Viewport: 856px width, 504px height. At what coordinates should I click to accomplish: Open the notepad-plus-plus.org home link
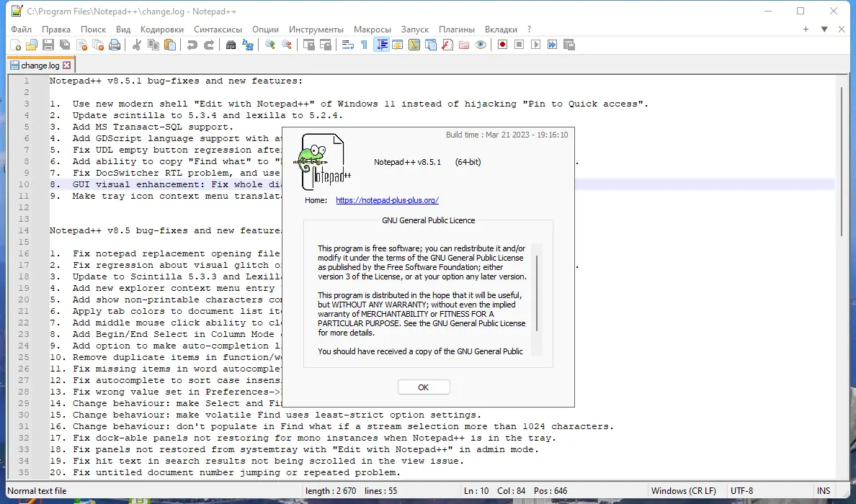tap(387, 200)
